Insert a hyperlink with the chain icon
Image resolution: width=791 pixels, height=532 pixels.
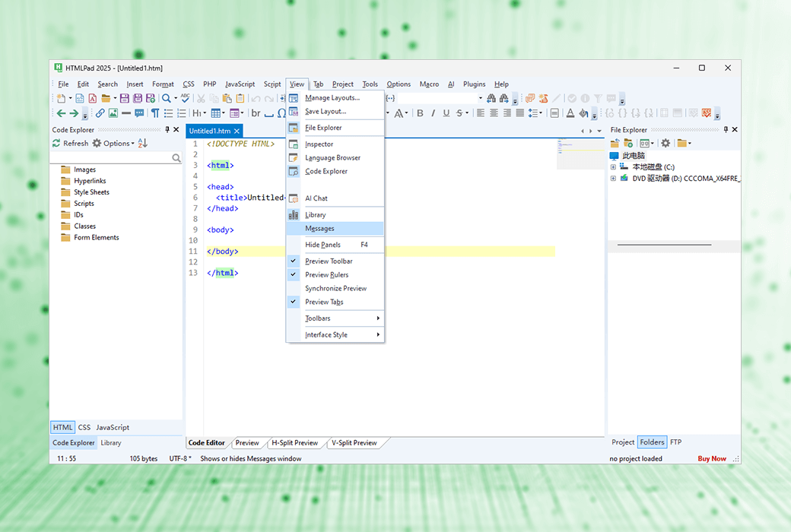click(100, 113)
